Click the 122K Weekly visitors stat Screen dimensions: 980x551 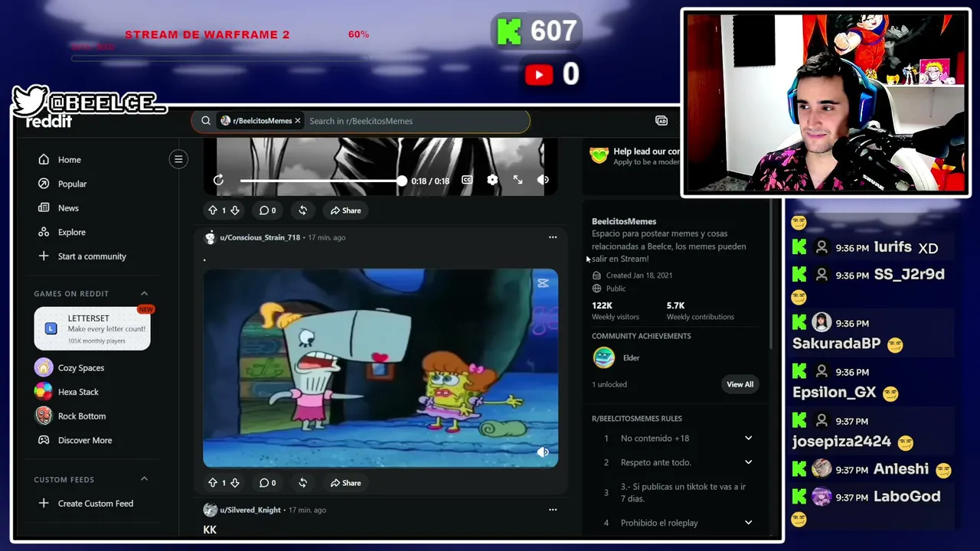coord(615,311)
